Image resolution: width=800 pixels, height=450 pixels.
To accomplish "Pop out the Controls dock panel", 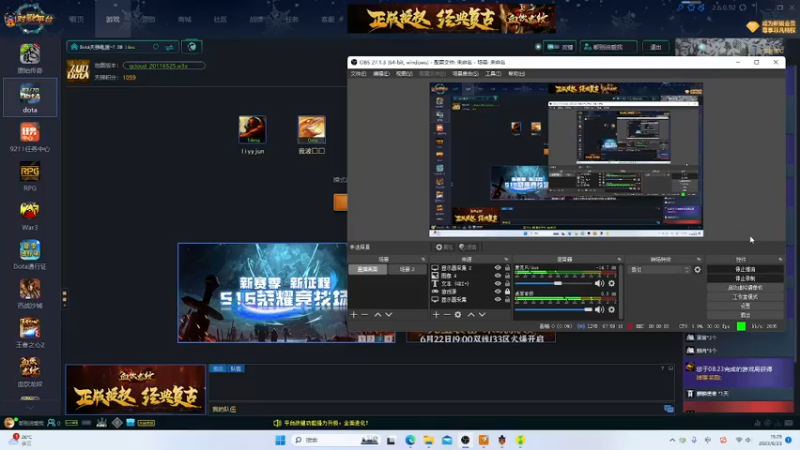I will (780, 259).
